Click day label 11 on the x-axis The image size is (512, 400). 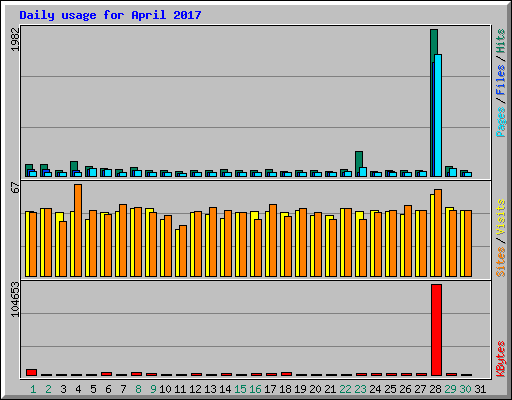[x=180, y=389]
